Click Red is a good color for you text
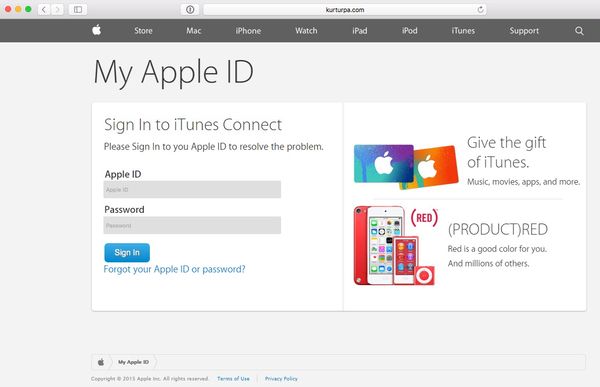This screenshot has height=387, width=600. pyautogui.click(x=497, y=249)
